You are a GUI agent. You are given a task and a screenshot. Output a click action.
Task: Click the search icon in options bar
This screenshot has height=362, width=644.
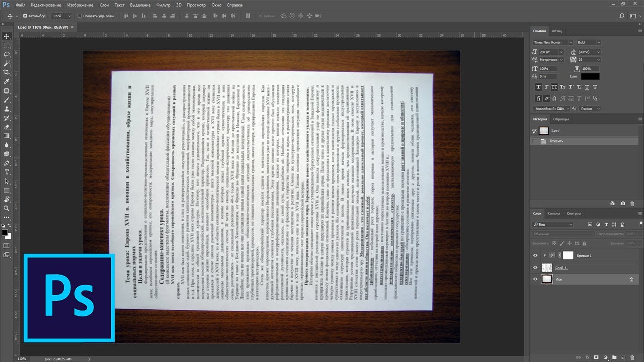point(622,16)
